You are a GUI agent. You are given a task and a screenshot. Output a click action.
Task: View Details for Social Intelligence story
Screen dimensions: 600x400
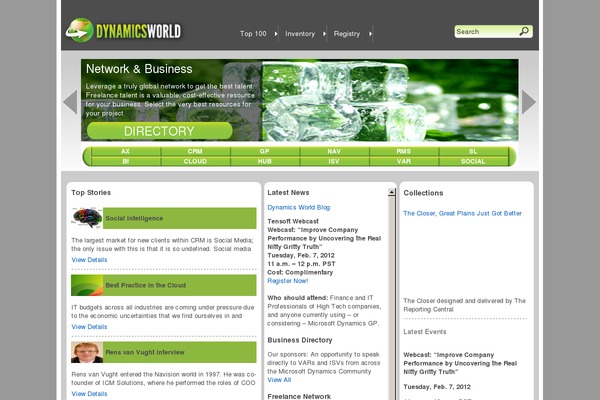point(89,260)
